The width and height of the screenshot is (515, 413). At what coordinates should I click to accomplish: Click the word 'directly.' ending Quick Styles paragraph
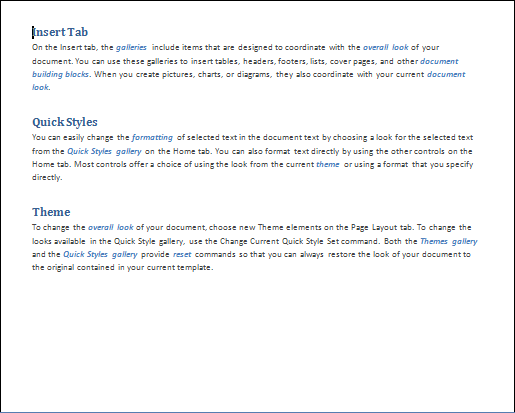tap(47, 177)
